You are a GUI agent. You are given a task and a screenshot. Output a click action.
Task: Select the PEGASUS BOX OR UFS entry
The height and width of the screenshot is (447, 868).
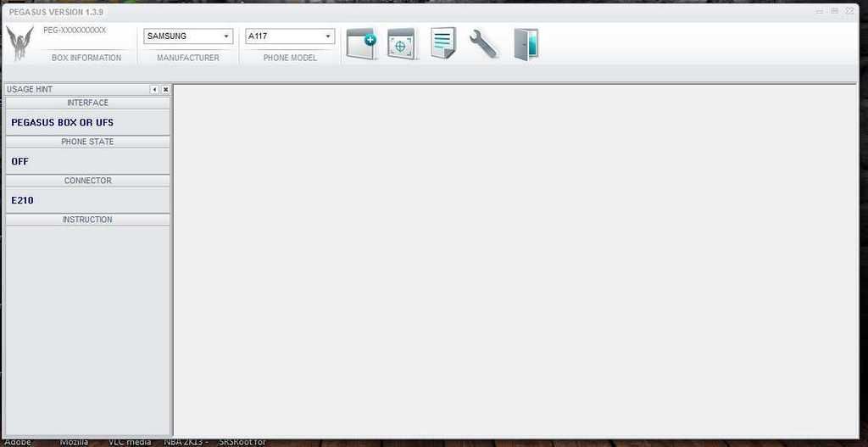[63, 122]
